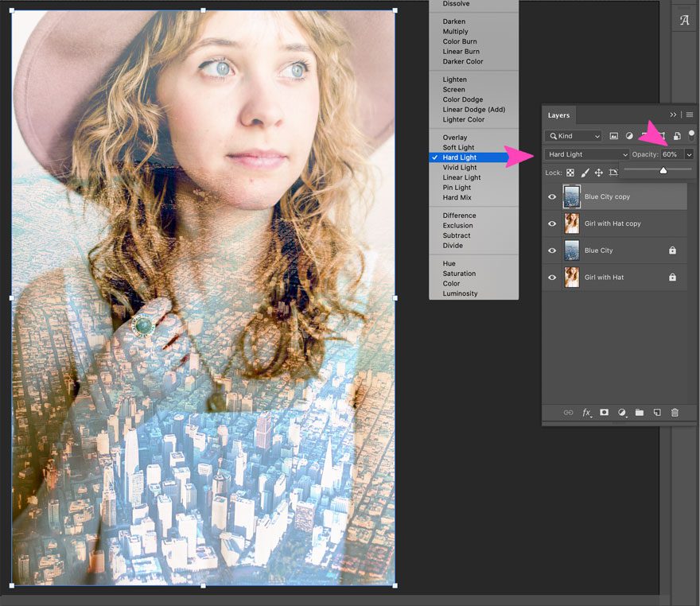Unlock the Blue City layer padlock
The width and height of the screenshot is (700, 606).
pyautogui.click(x=673, y=251)
